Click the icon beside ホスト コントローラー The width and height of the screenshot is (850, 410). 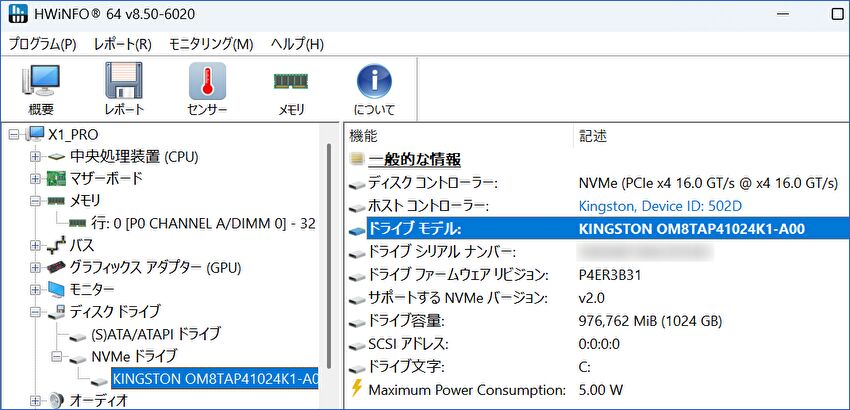click(x=357, y=207)
